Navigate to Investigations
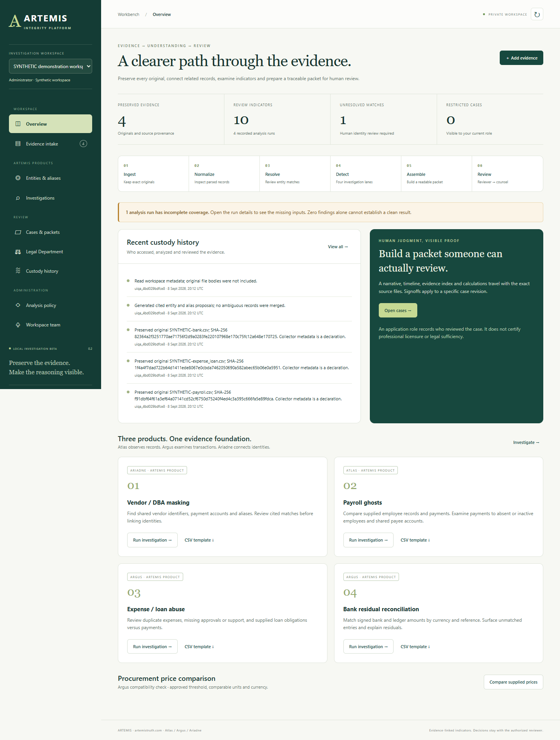This screenshot has width=560, height=740. tap(51, 198)
